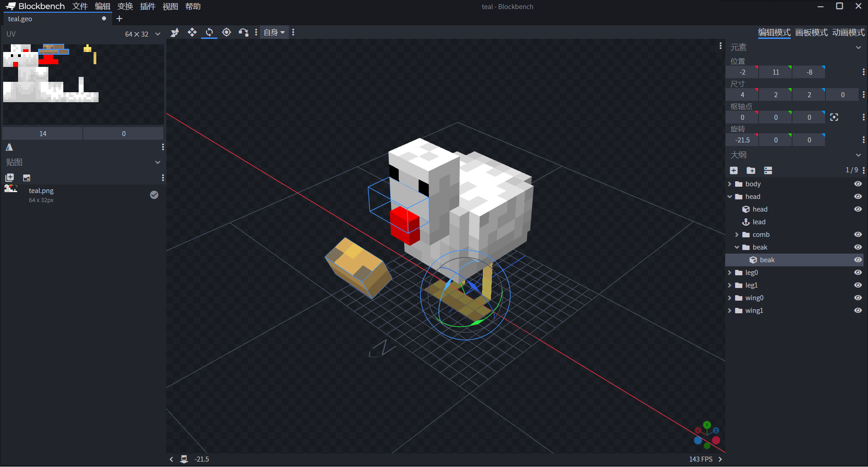
Task: Center pivot point icon button
Action: [834, 118]
